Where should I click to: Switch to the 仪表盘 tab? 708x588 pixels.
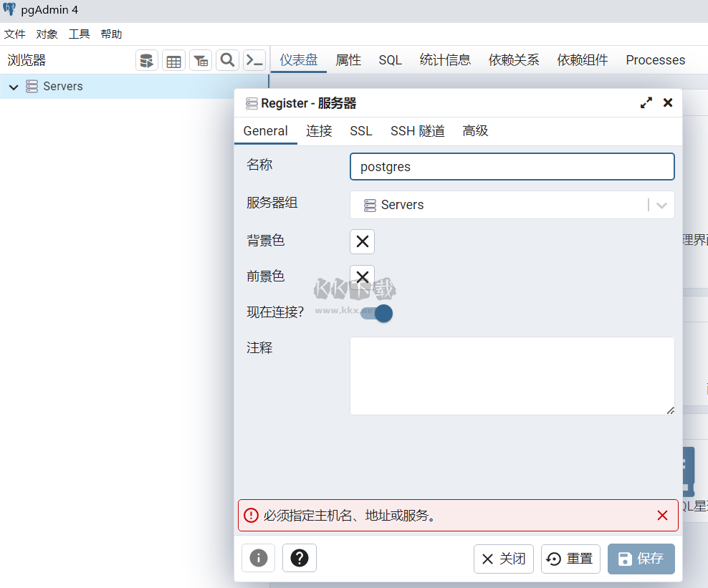298,60
